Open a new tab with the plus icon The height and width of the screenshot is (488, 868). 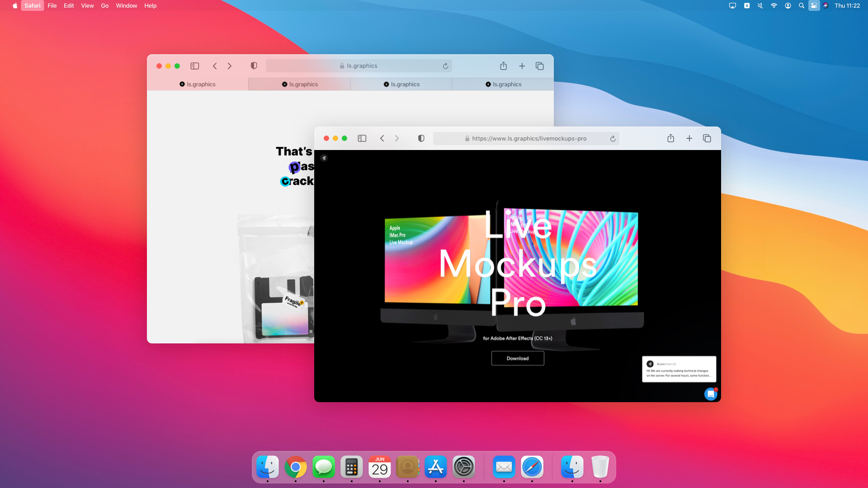pos(689,138)
